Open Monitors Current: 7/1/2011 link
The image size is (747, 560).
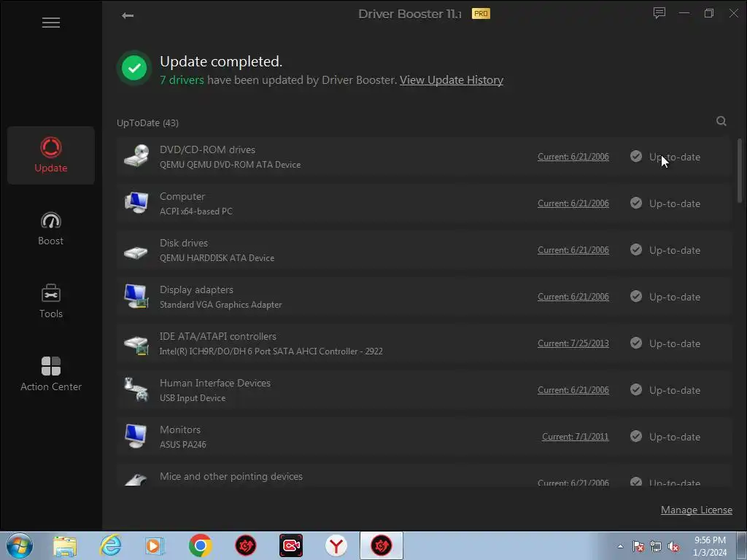point(575,437)
